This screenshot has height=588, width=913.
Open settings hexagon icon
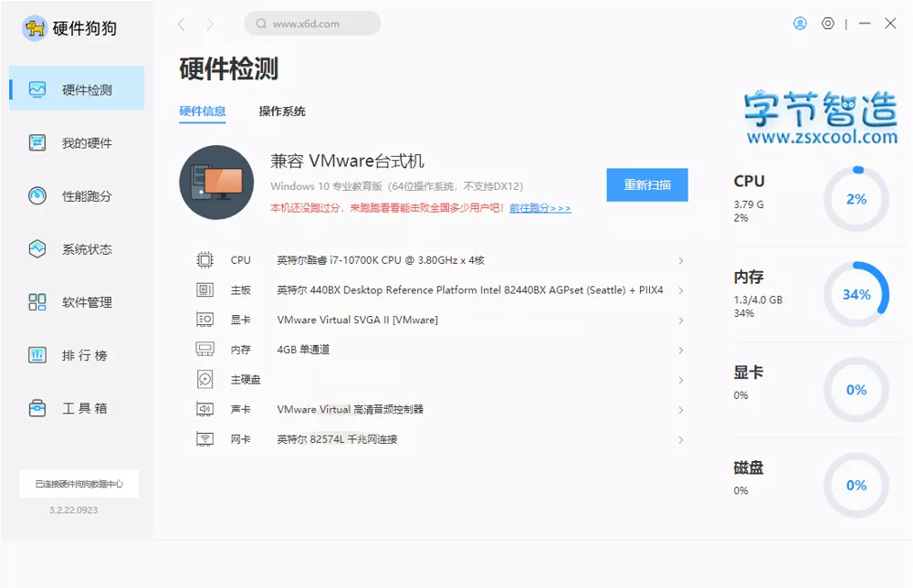[828, 24]
